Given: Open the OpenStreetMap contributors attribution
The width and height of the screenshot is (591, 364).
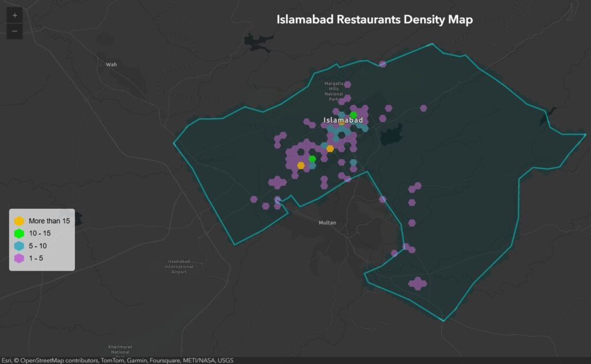Looking at the screenshot, I should click(x=56, y=360).
